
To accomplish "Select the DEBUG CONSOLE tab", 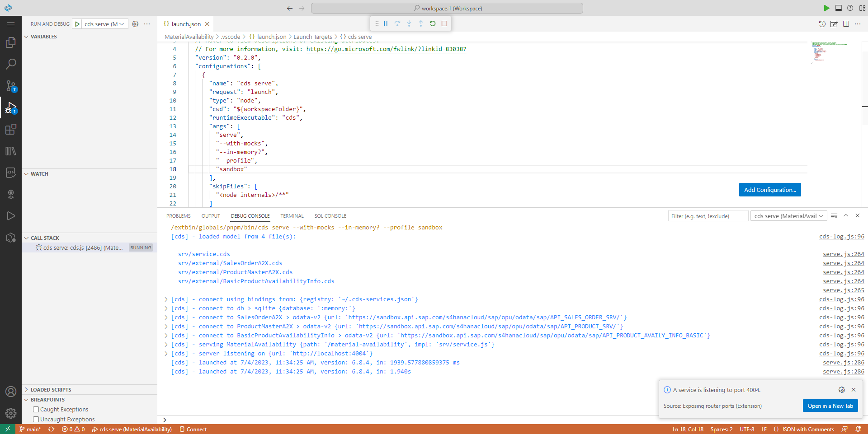I will coord(250,216).
